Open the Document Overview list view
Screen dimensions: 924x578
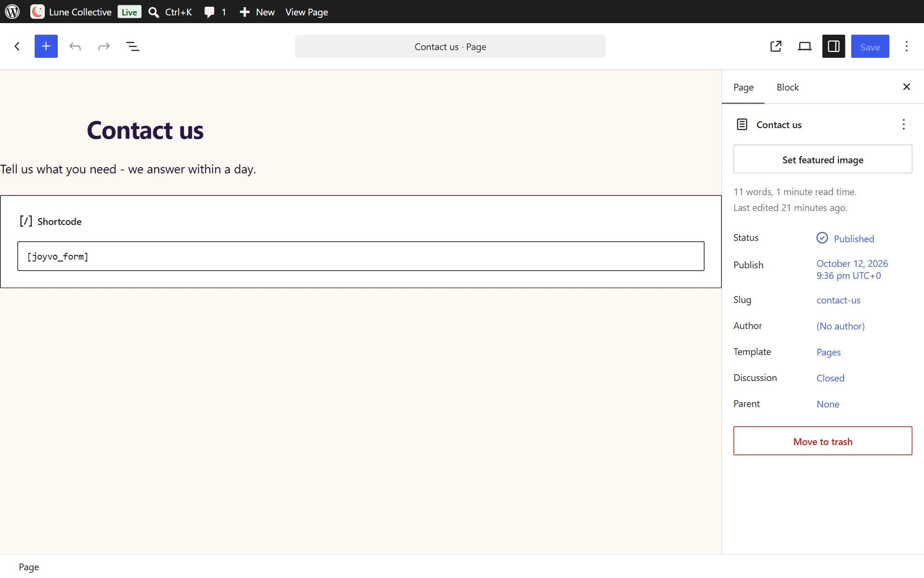(133, 46)
